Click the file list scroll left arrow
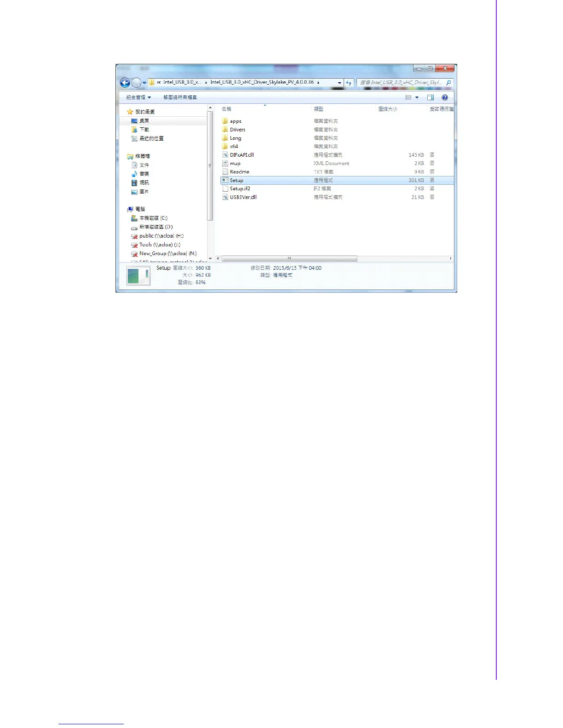 click(218, 258)
